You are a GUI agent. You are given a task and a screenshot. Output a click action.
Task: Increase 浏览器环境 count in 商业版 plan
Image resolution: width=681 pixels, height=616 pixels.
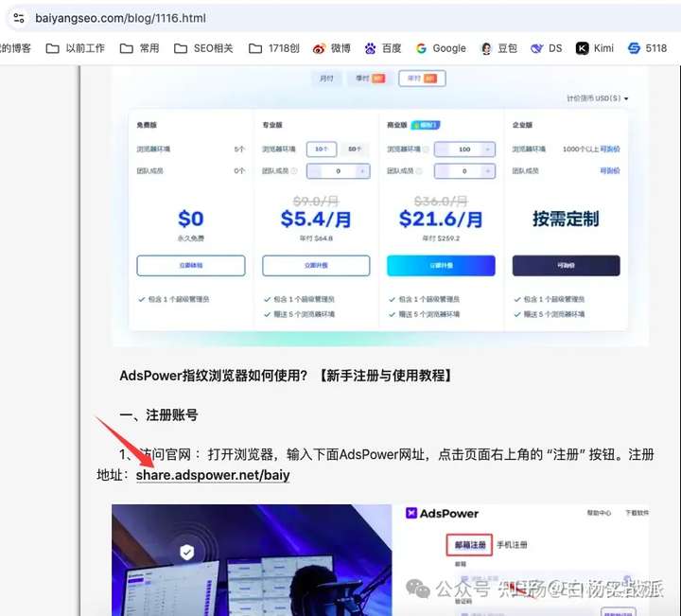tap(488, 150)
